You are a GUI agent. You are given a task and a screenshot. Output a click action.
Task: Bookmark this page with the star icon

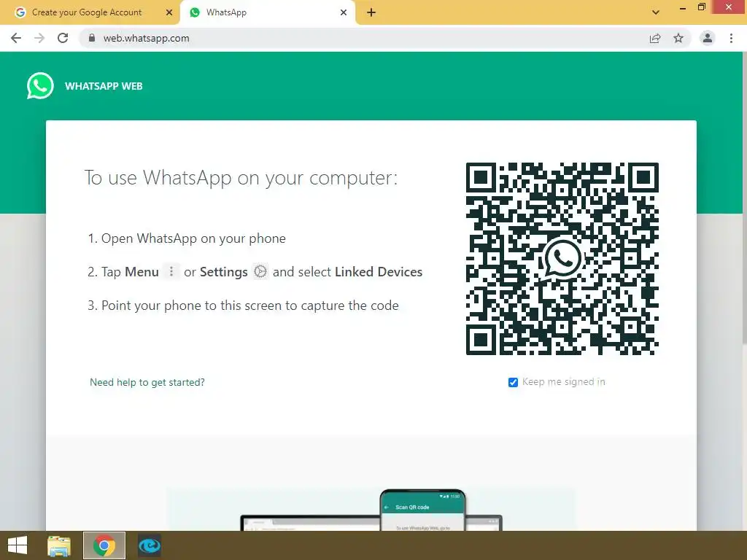tap(678, 38)
